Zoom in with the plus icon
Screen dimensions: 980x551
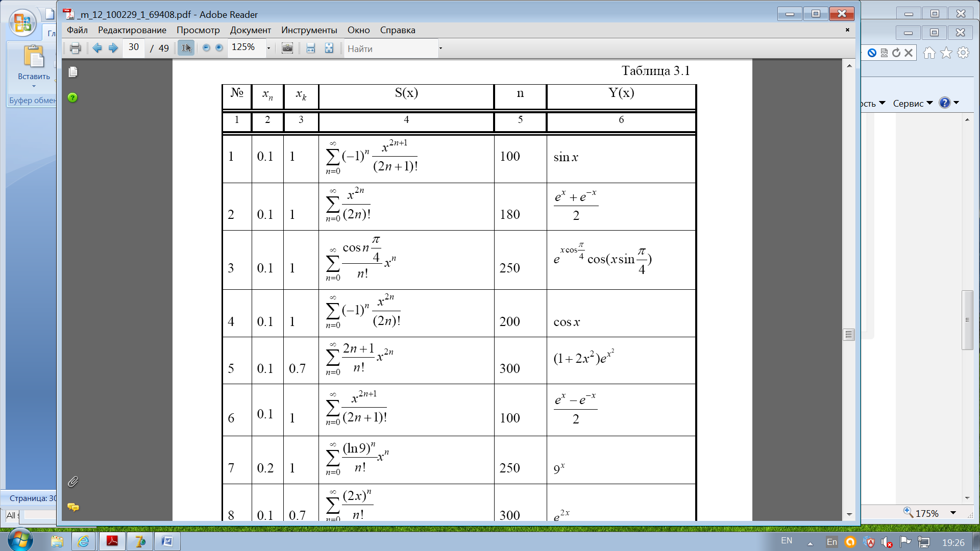[219, 48]
